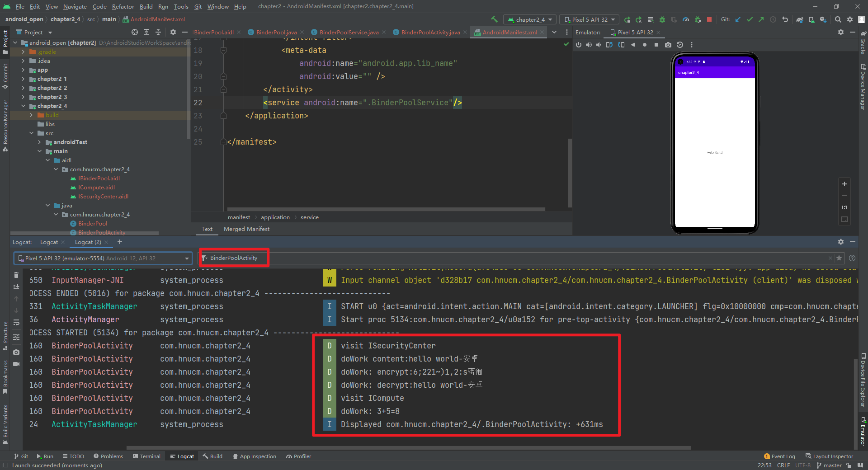Open Layout Inspector
868x470 pixels.
click(x=829, y=456)
